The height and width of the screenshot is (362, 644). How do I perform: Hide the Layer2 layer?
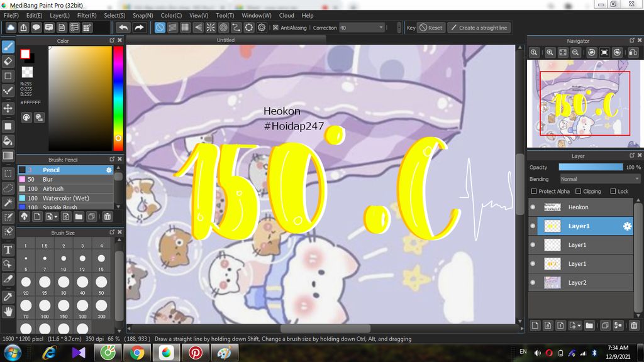click(x=533, y=283)
